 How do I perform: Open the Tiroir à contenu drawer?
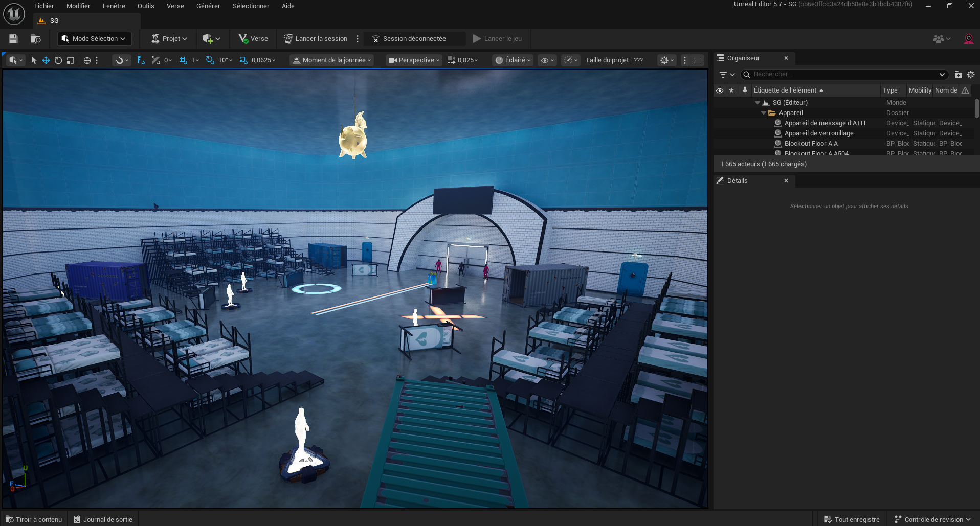[x=34, y=519]
